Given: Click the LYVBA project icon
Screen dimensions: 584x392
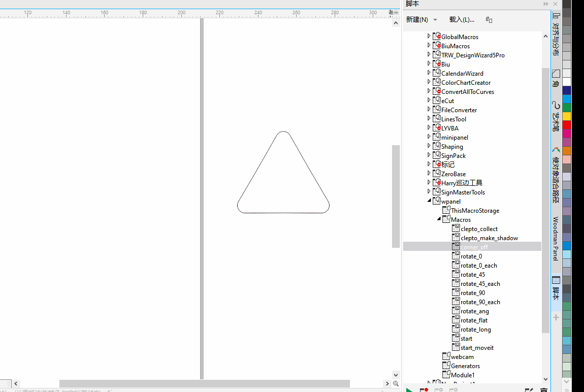Looking at the screenshot, I should 437,127.
